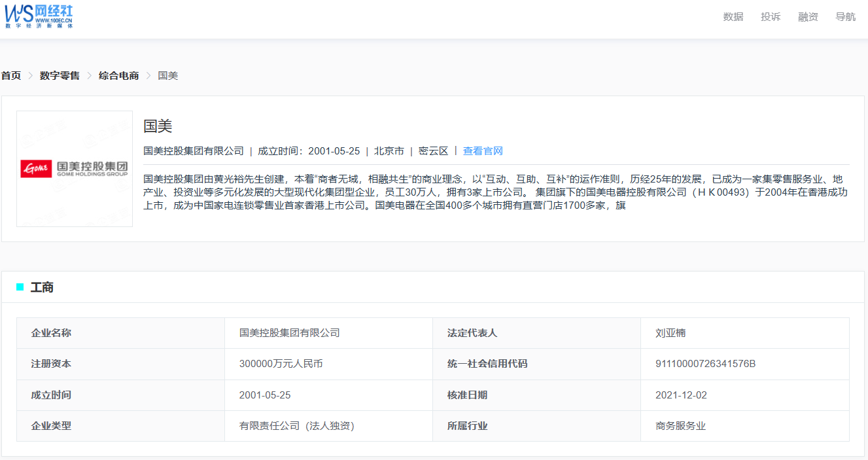
Task: Click the 国美 breadcrumb item
Action: click(x=168, y=76)
